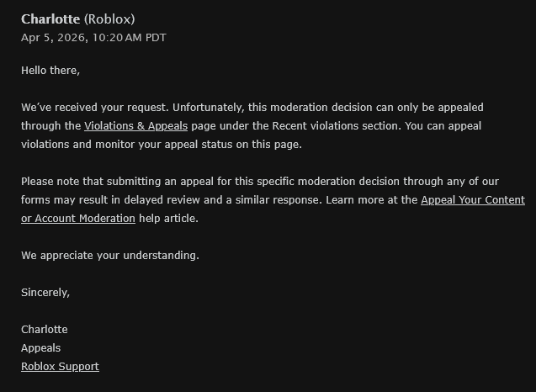The height and width of the screenshot is (392, 536).
Task: Click the "Hello there," greeting line
Action: 50,71
